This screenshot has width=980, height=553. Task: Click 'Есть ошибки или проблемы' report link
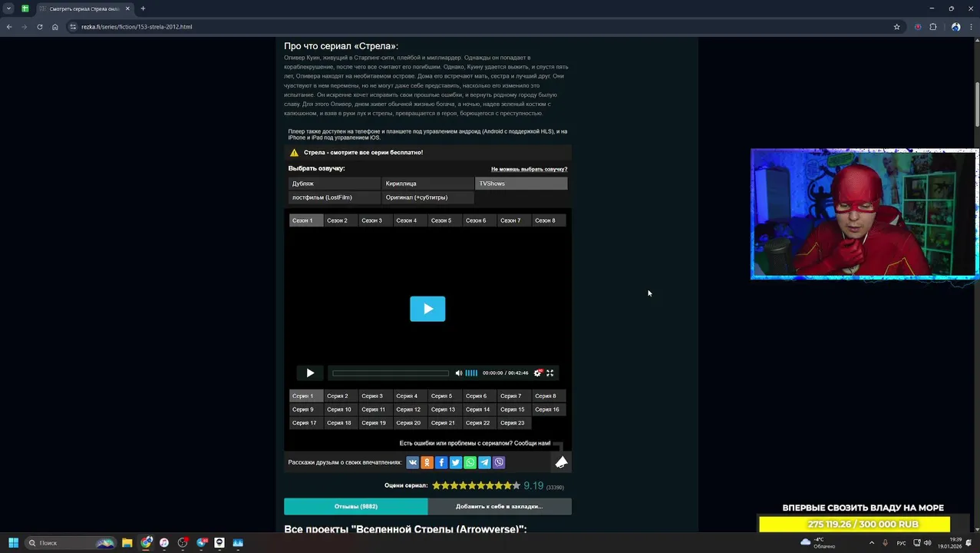(475, 443)
